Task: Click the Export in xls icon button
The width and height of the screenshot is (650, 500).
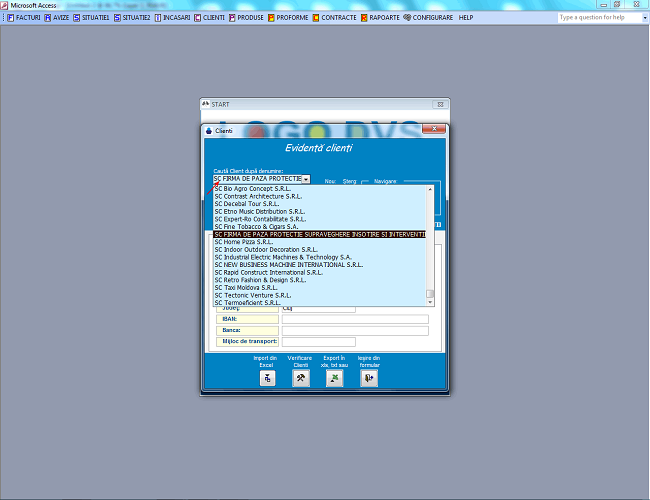Action: (x=334, y=378)
